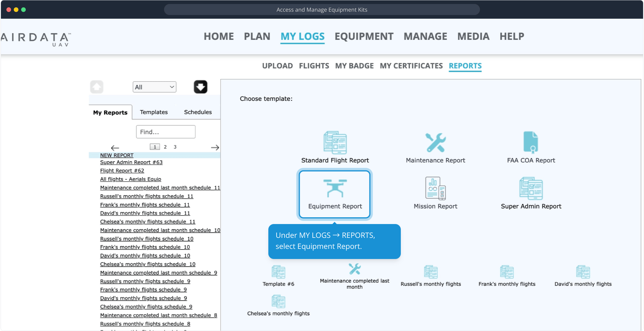Select the Standard Flight Report template icon
The height and width of the screenshot is (331, 644).
click(335, 143)
